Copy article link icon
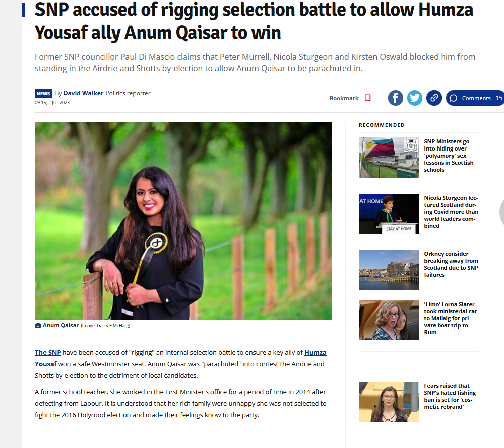Image resolution: width=504 pixels, height=448 pixels. 434,98
